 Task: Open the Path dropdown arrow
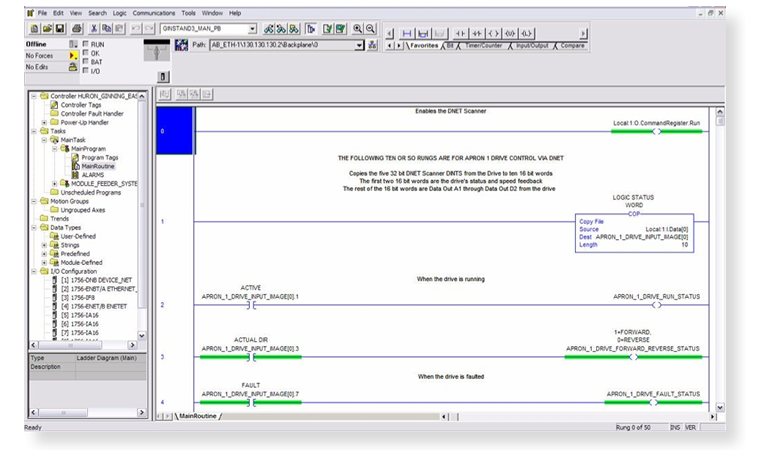click(360, 45)
